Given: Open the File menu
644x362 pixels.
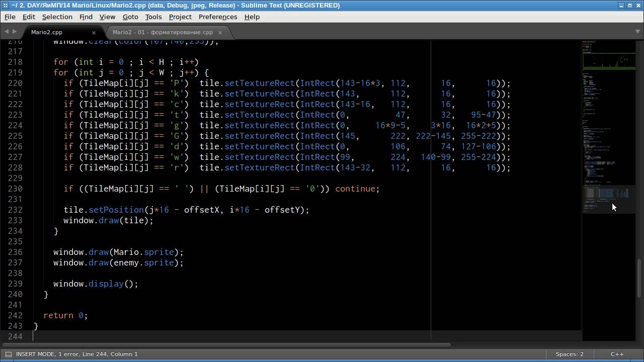Looking at the screenshot, I should click(10, 17).
